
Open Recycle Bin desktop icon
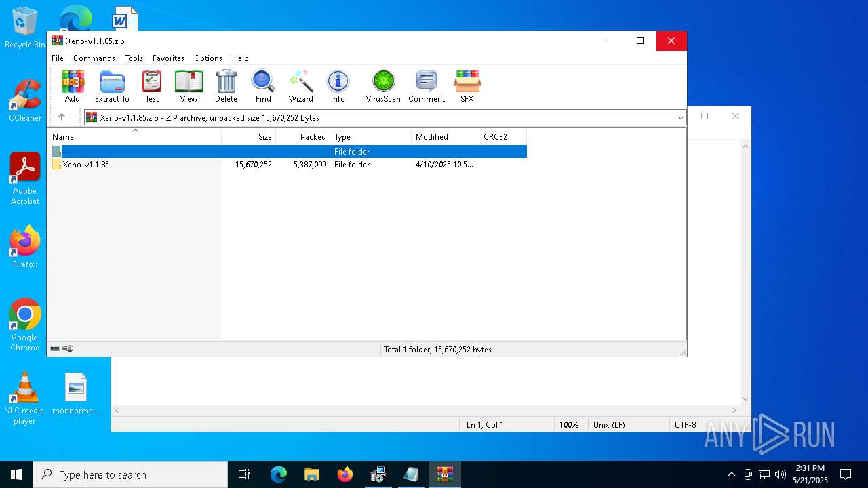click(25, 28)
